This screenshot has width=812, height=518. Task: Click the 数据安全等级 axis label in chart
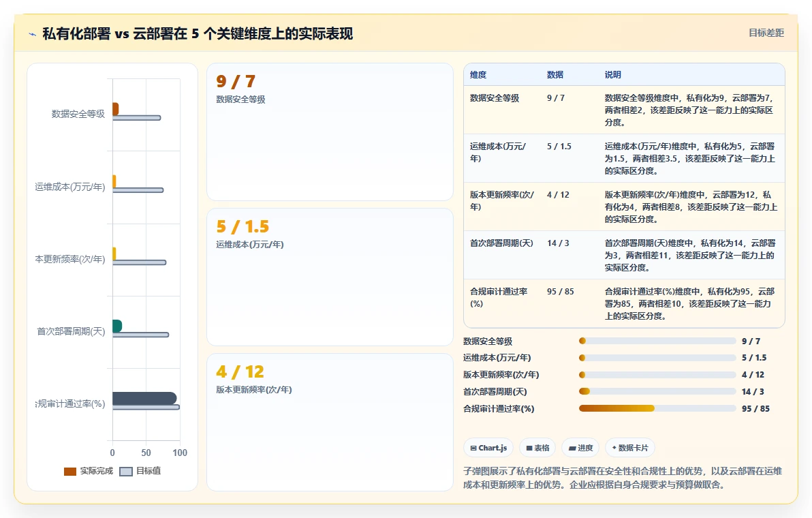78,114
